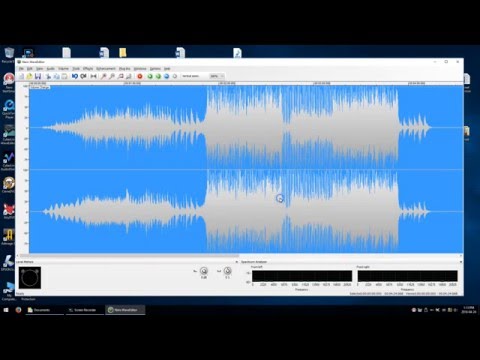Undo last edit with blue arrow icon
480x360 pixels.
click(x=75, y=76)
